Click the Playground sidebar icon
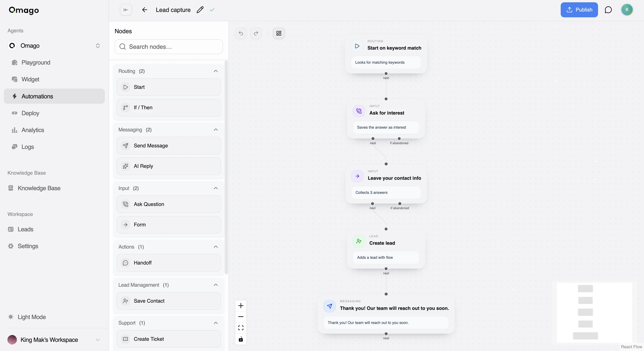The height and width of the screenshot is (351, 644). coord(14,62)
